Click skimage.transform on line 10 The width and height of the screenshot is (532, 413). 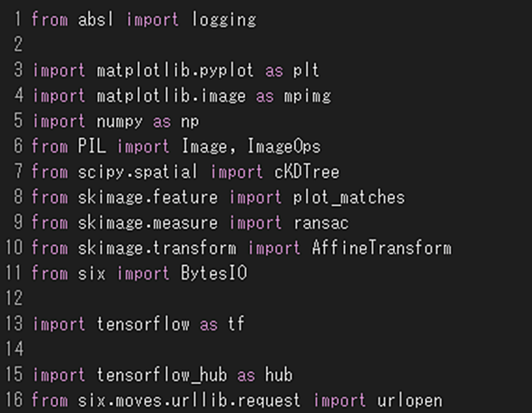click(157, 248)
